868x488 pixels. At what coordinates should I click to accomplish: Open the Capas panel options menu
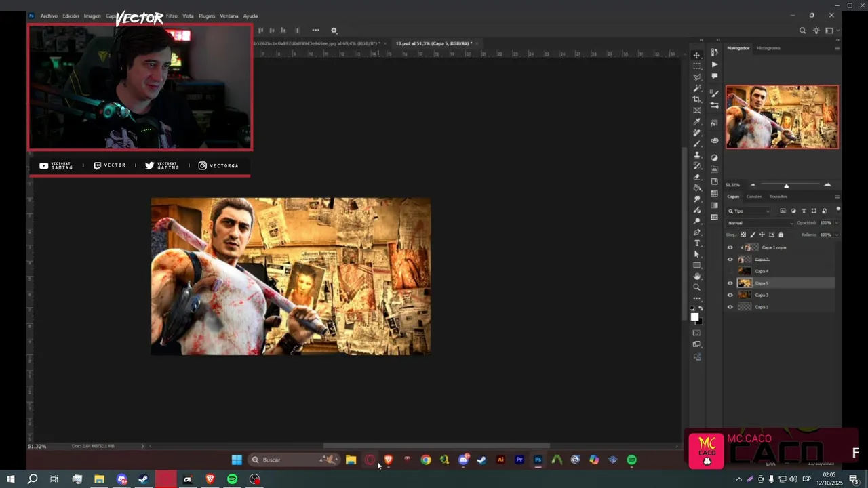[x=837, y=197]
